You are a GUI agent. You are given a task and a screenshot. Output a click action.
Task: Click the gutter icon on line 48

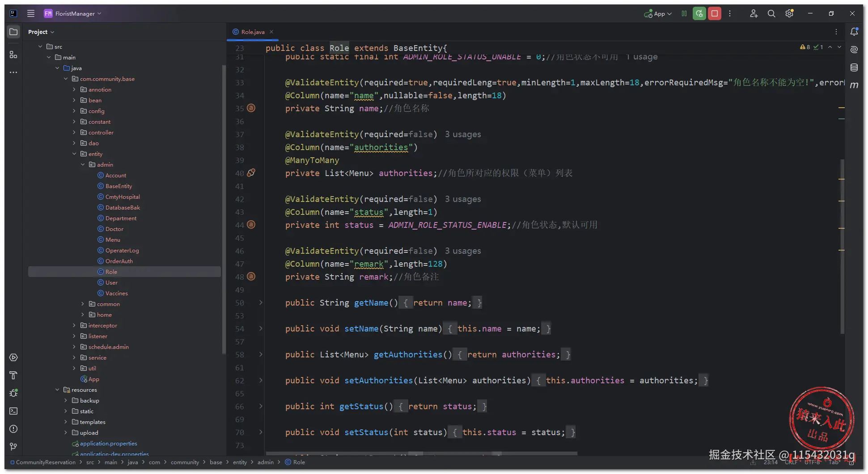(251, 276)
